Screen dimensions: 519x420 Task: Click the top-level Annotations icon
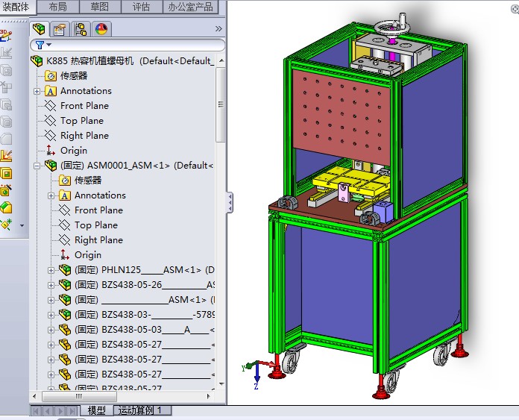pos(51,91)
